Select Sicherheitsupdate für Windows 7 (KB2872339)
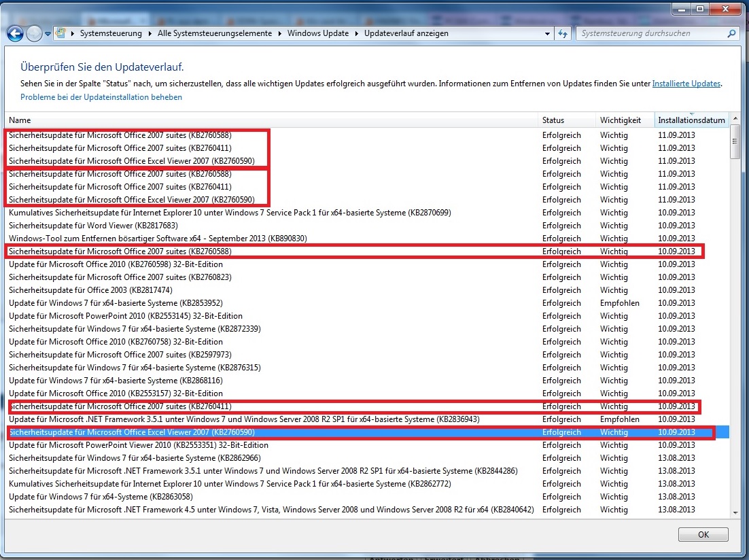The height and width of the screenshot is (560, 749). point(367,329)
